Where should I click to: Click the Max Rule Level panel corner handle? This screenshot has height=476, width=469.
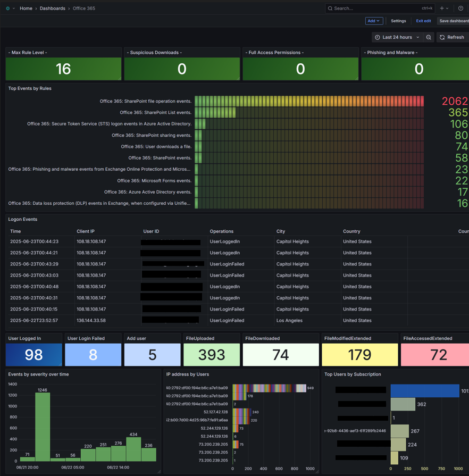click(119, 78)
